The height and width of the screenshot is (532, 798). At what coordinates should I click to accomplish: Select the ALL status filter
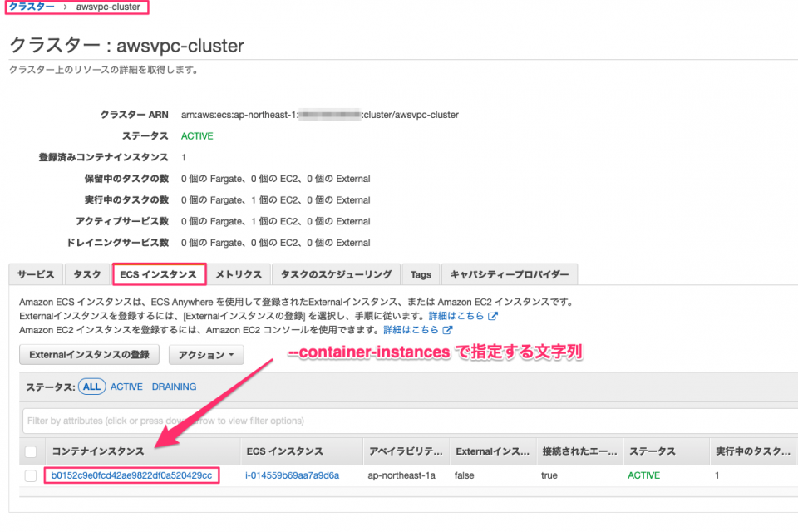[91, 386]
